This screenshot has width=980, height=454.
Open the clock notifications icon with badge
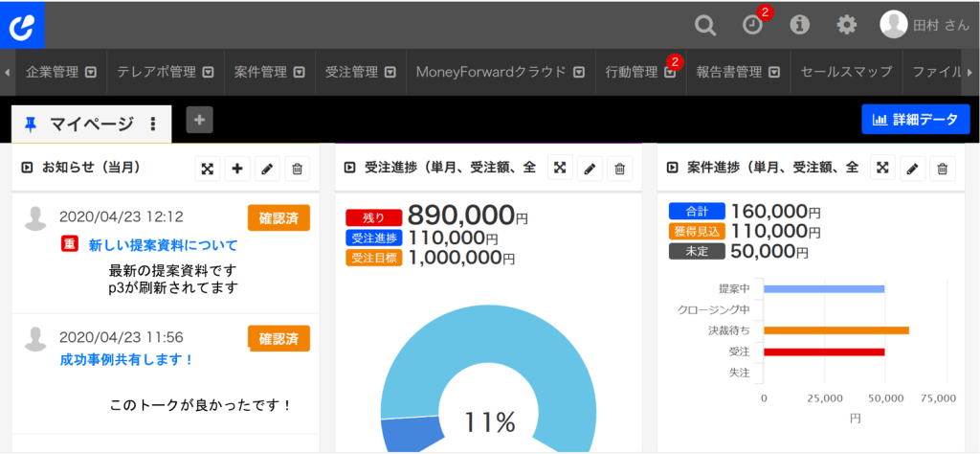pos(752,25)
